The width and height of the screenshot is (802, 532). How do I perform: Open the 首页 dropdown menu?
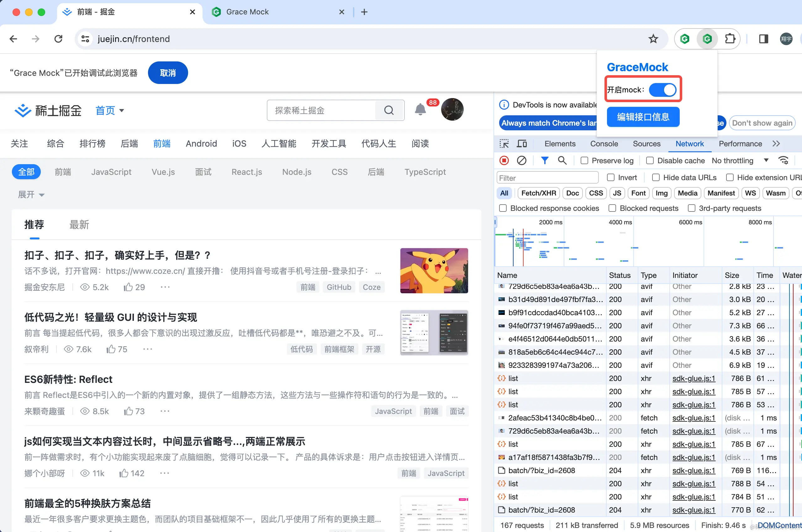110,110
